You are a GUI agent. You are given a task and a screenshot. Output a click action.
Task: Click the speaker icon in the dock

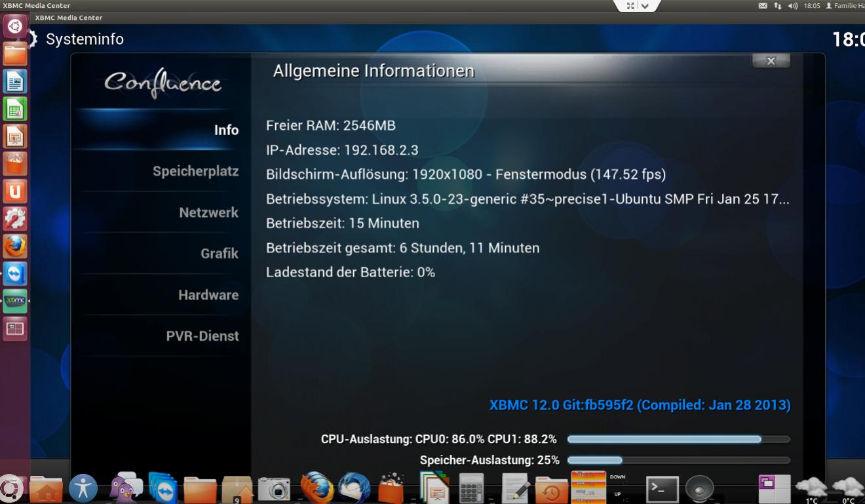pyautogui.click(x=700, y=489)
